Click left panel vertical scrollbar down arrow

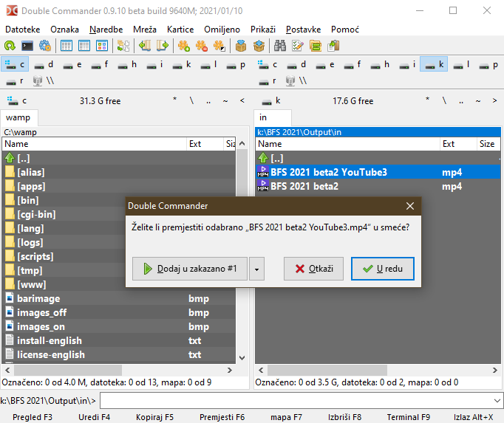point(242,358)
